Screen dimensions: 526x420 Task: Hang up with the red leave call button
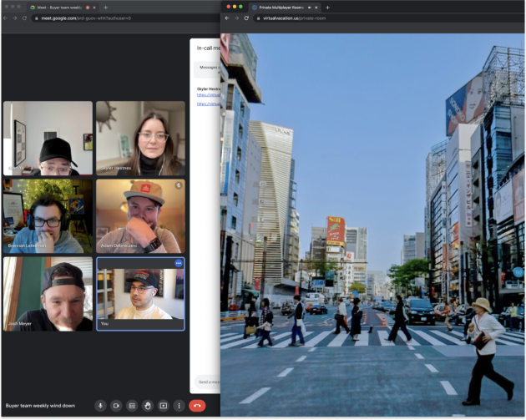click(x=197, y=406)
